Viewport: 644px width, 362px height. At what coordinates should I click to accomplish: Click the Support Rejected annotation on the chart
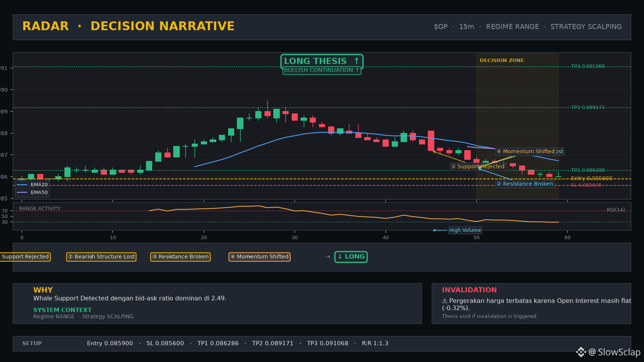coord(478,166)
